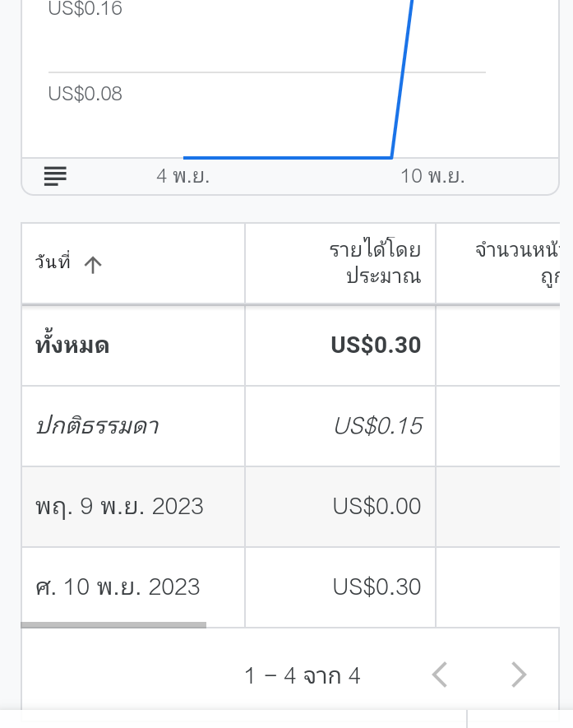The width and height of the screenshot is (573, 728).
Task: Go to next page chevron
Action: 519,675
